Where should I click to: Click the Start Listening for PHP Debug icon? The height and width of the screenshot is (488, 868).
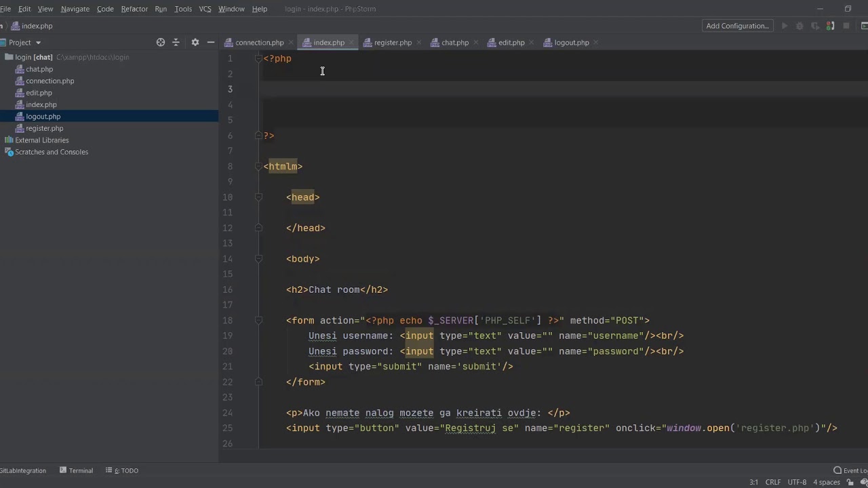click(x=830, y=26)
